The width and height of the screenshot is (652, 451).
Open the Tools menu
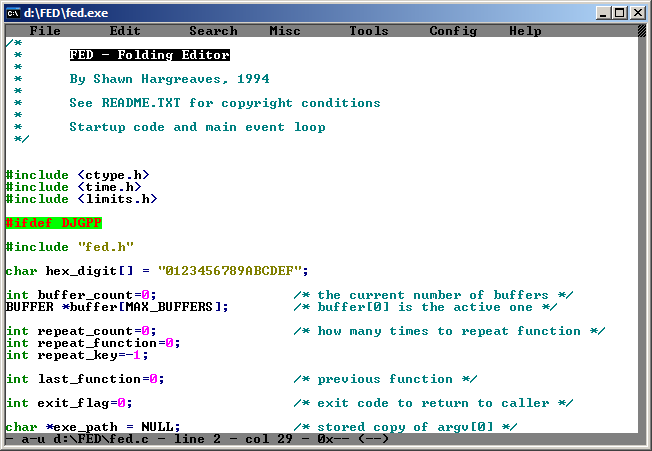(369, 31)
